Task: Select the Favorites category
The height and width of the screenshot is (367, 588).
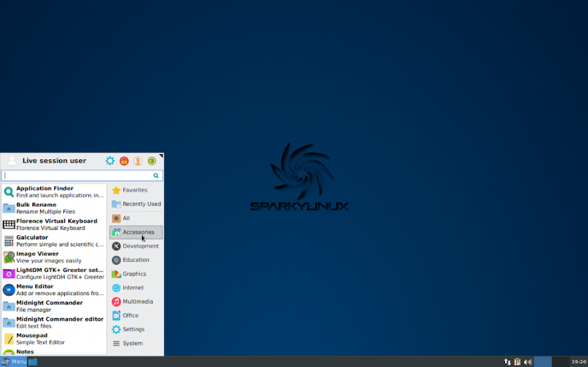Action: pos(136,190)
